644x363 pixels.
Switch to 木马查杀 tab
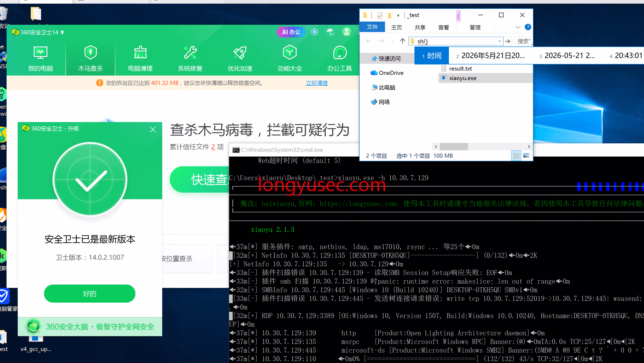(x=90, y=58)
